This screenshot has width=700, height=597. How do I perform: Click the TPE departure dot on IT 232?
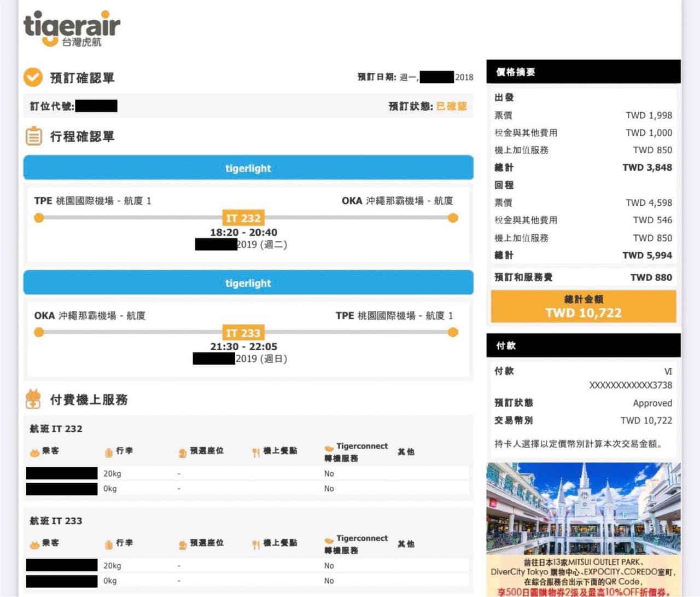pos(39,218)
